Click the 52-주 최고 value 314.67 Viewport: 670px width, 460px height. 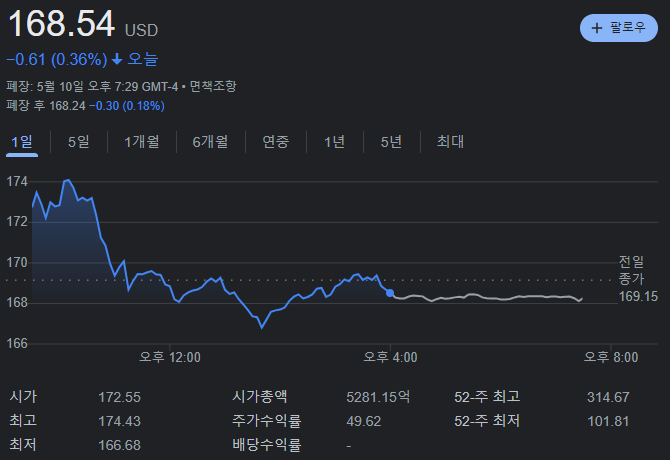click(608, 397)
